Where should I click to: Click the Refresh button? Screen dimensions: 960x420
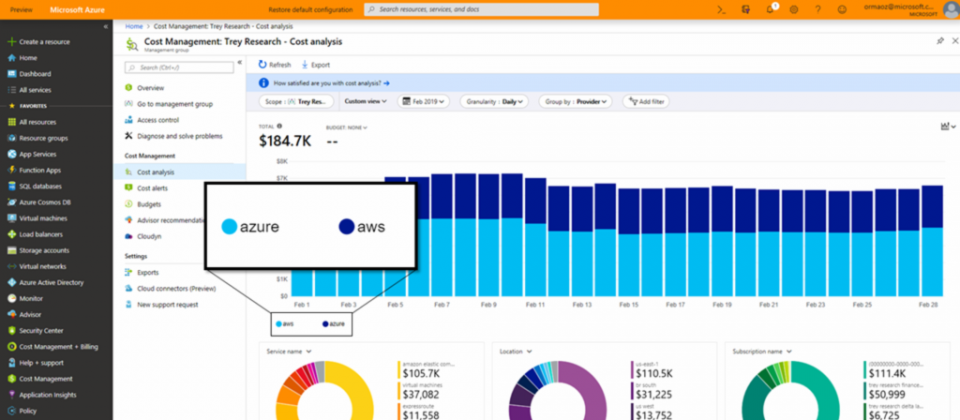[275, 65]
